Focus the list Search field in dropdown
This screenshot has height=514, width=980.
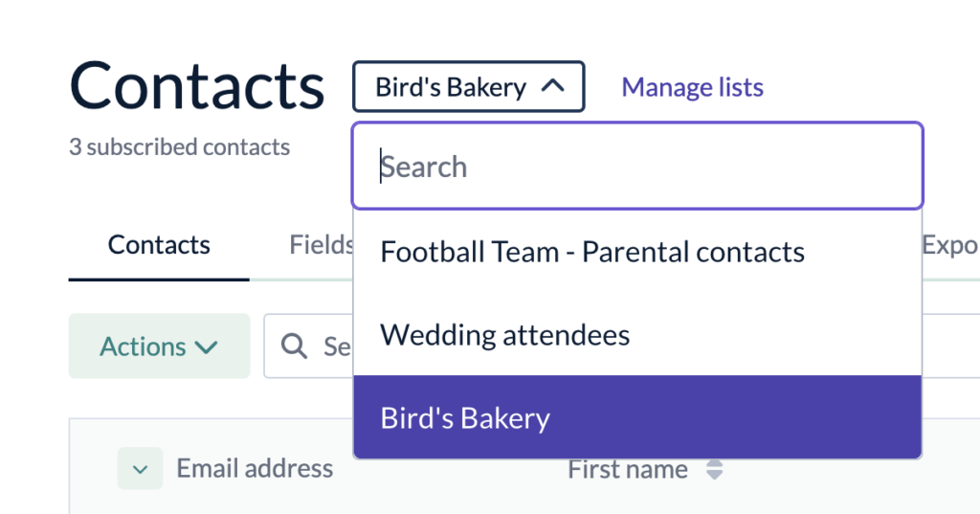coord(637,167)
